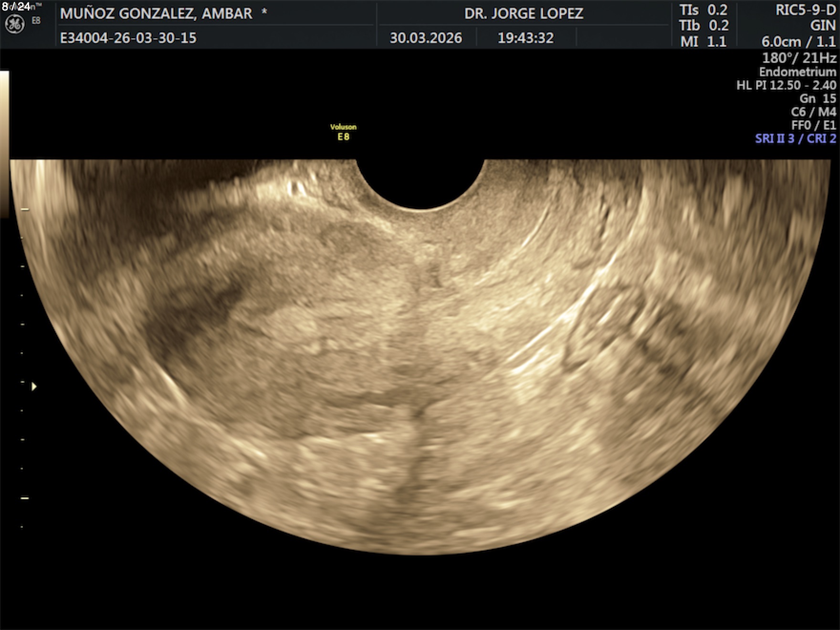840x630 pixels.
Task: Click the asterisk after the patient name
Action: (x=264, y=13)
